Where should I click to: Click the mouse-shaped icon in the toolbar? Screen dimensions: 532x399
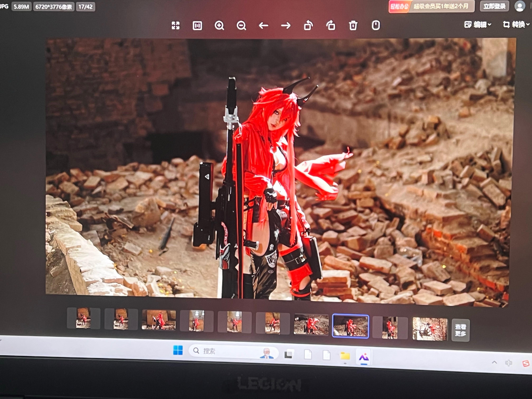376,25
